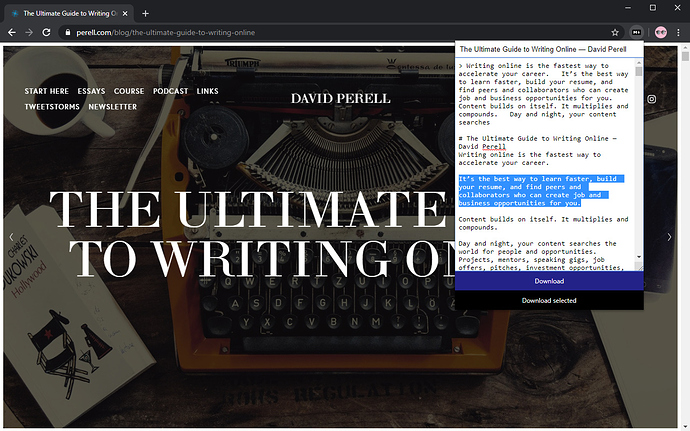This screenshot has height=431, width=690.
Task: Click inside the markdown text area
Action: point(545,165)
